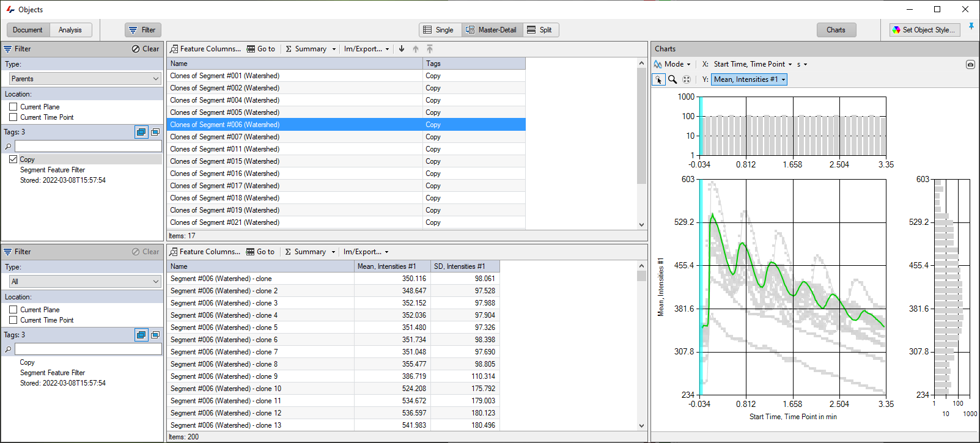Activate the chart zoom magnifier tool

tap(672, 79)
